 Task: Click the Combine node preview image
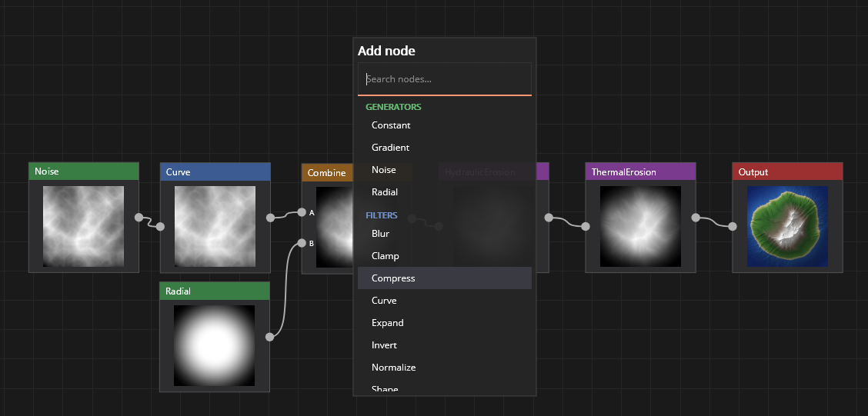click(x=335, y=227)
